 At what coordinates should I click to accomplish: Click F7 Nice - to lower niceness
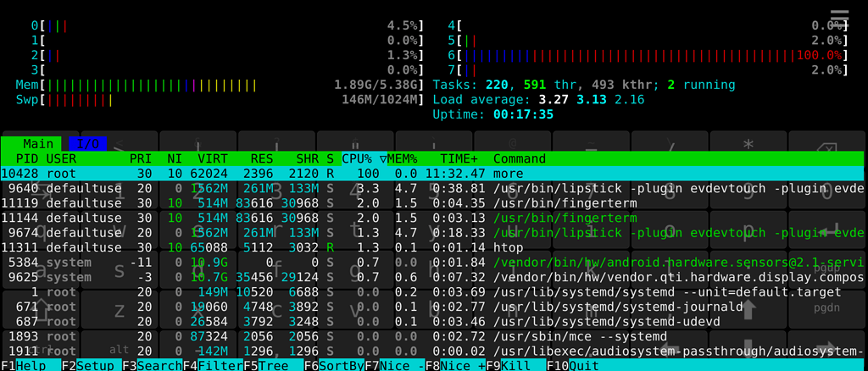click(395, 365)
